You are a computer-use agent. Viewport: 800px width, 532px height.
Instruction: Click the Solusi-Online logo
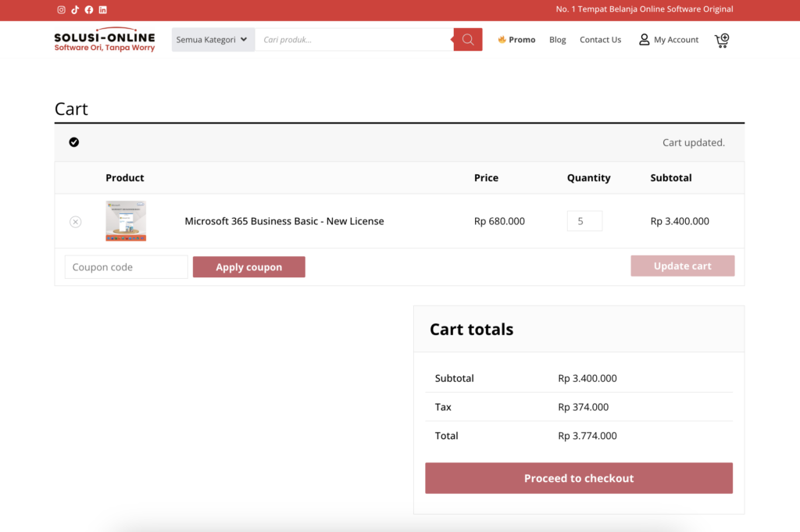click(x=105, y=39)
